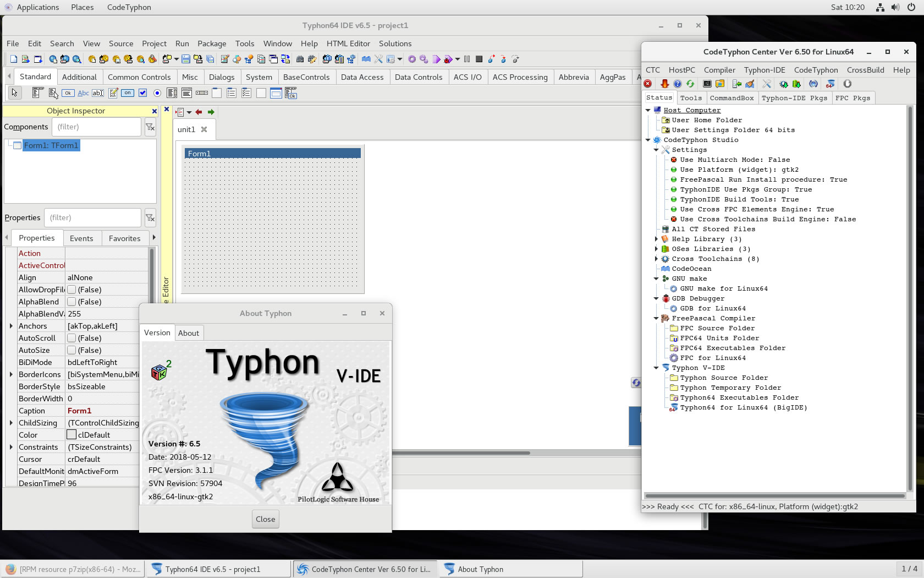This screenshot has height=578, width=924.
Task: Select the TCheckBox palette component
Action: pos(142,93)
